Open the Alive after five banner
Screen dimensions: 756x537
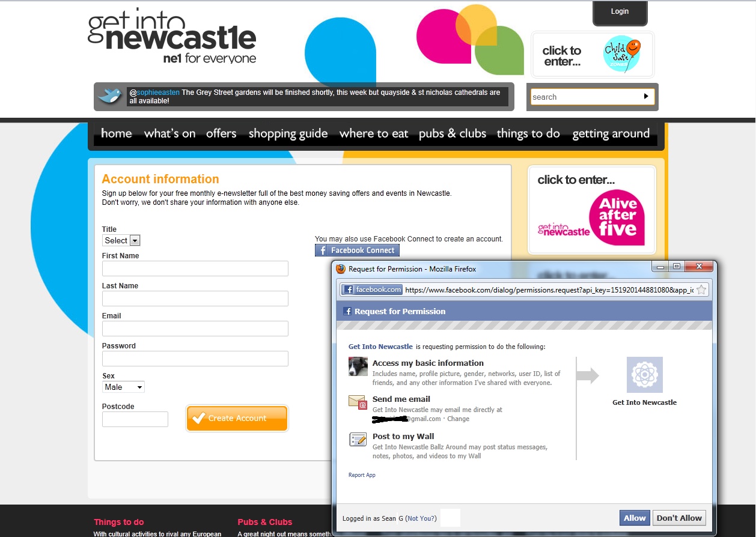pos(592,210)
